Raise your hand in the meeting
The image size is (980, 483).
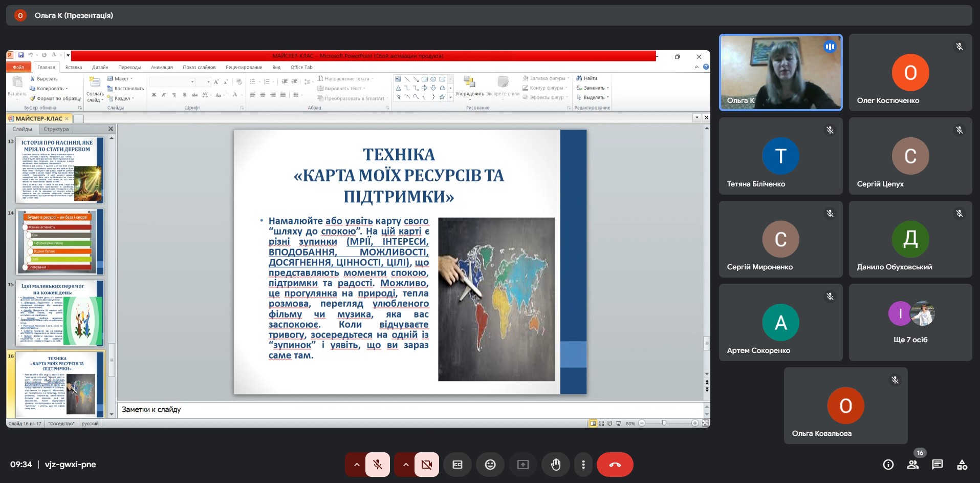click(555, 465)
